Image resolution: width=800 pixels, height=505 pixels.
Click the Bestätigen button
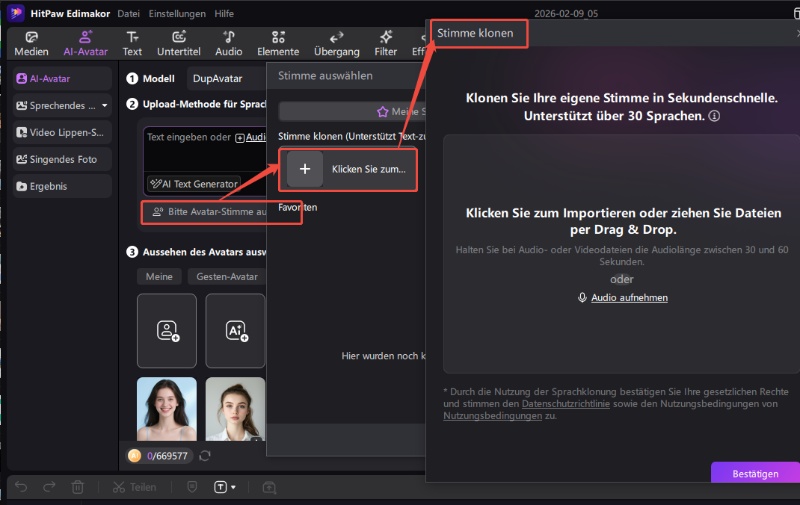(x=755, y=473)
